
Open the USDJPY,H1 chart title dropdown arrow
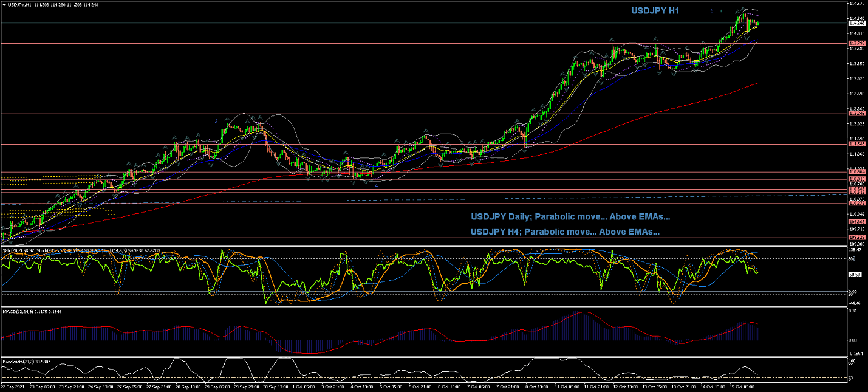pos(4,4)
